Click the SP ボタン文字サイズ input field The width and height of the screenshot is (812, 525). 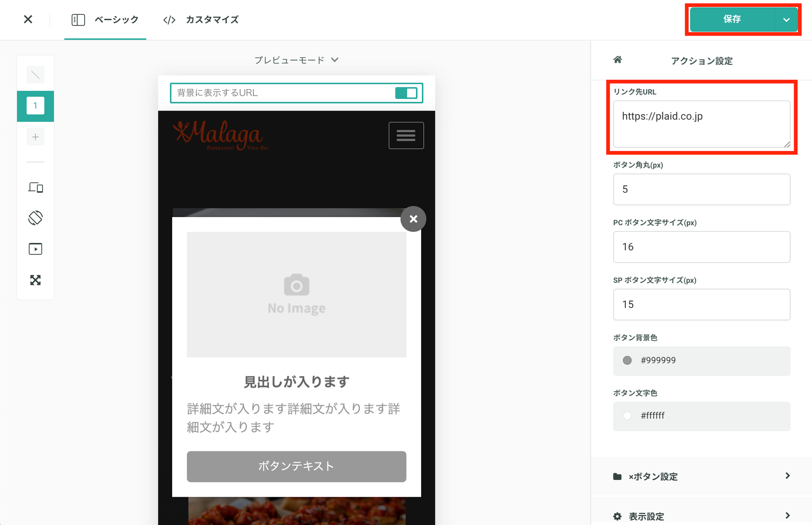701,304
